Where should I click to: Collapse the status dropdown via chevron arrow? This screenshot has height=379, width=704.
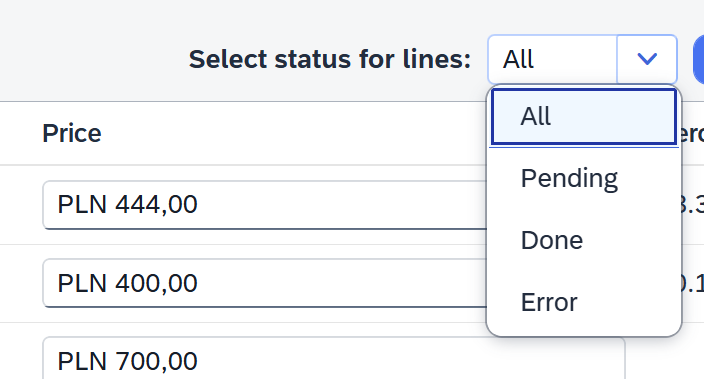(647, 59)
